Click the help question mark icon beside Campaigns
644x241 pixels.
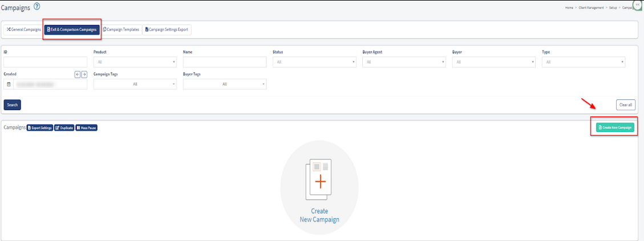(x=37, y=6)
